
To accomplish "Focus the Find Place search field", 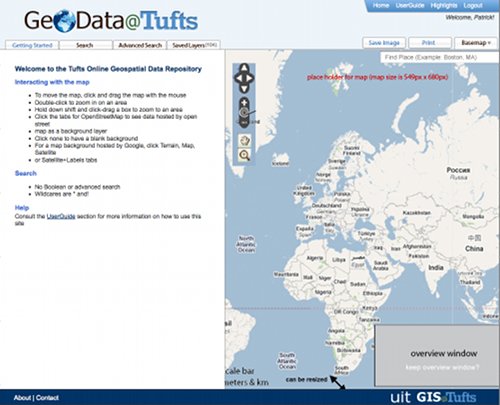I will 439,57.
